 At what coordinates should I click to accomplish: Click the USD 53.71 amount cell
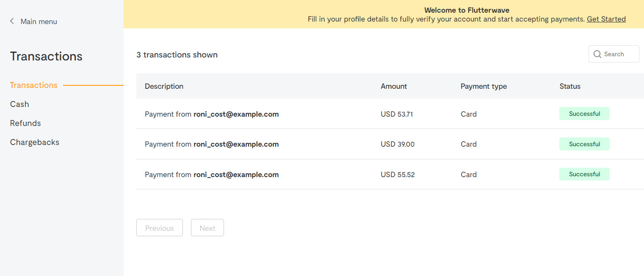point(397,114)
